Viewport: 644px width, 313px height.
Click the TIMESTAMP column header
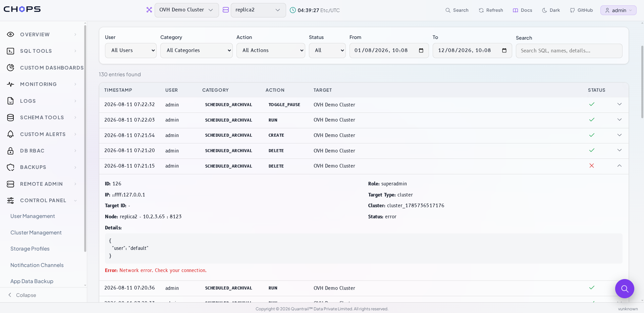[118, 90]
